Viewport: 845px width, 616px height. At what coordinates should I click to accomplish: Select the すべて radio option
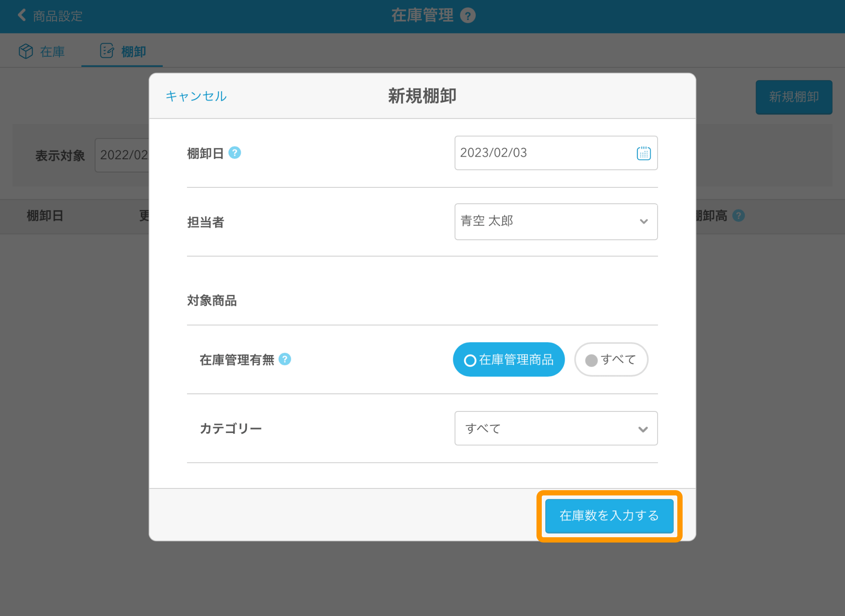[611, 359]
